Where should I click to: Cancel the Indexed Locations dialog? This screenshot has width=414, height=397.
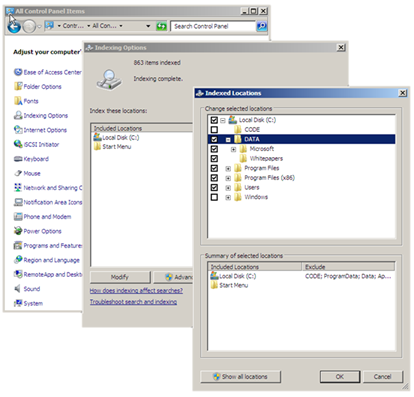(x=383, y=377)
